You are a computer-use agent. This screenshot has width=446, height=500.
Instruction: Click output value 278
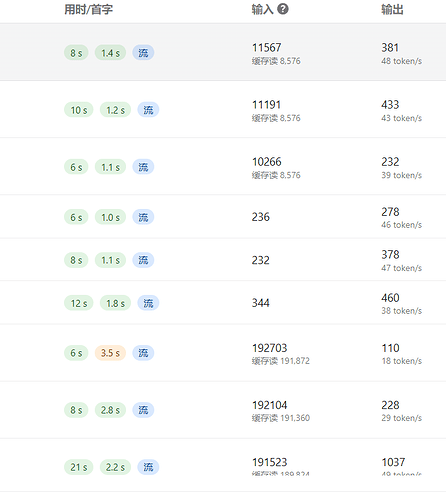point(390,212)
